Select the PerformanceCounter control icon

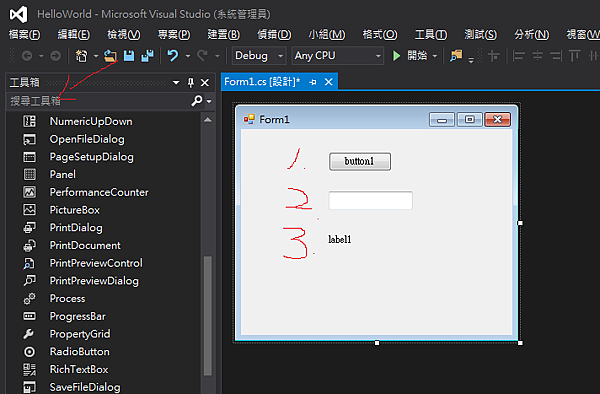[x=29, y=192]
